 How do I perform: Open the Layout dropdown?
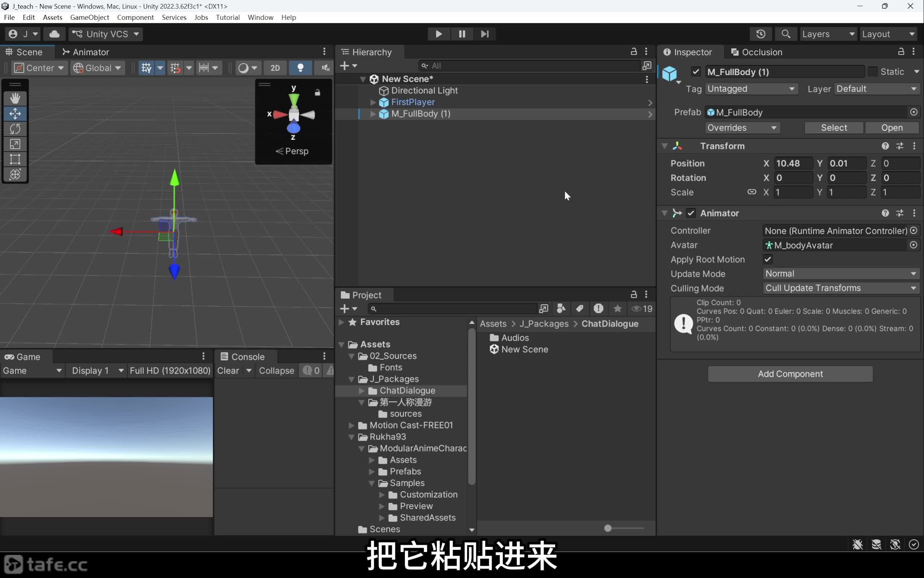click(x=889, y=34)
